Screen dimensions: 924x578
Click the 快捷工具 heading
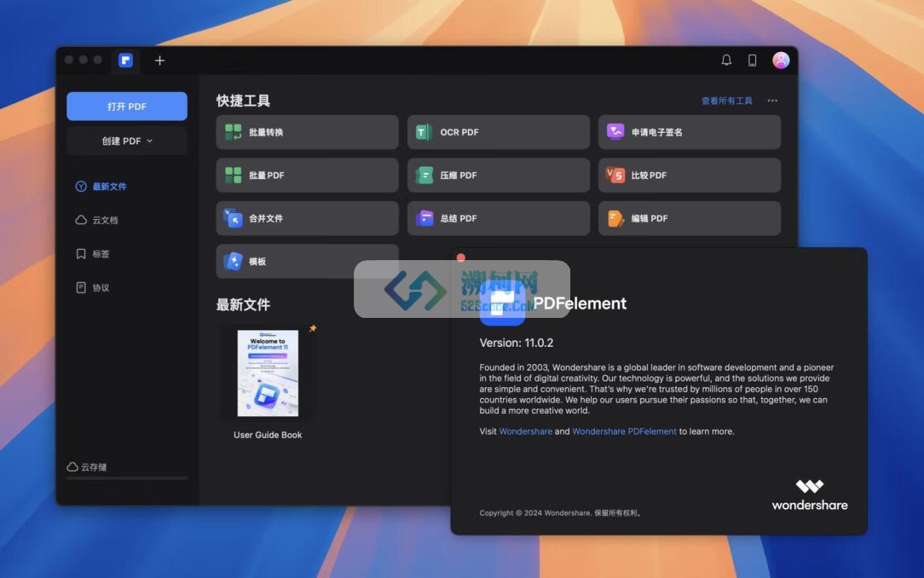tap(243, 101)
